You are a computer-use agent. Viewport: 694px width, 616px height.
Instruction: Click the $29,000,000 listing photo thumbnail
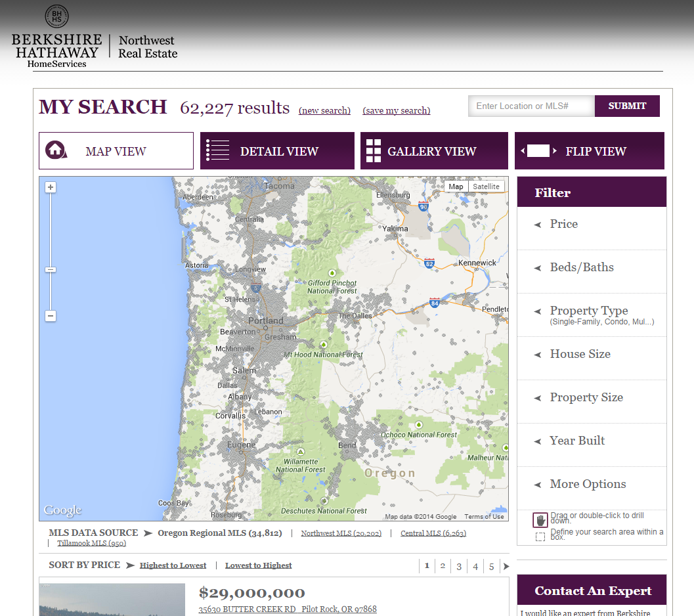(112, 600)
